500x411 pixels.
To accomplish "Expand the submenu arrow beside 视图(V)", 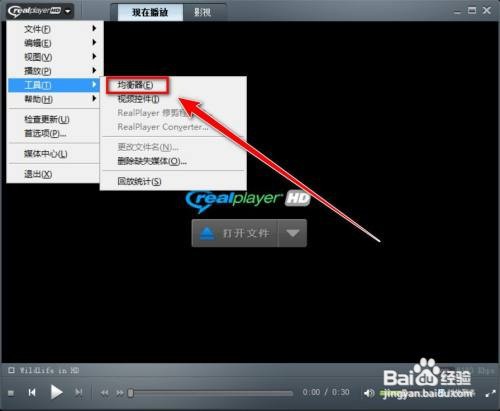I will [x=94, y=56].
